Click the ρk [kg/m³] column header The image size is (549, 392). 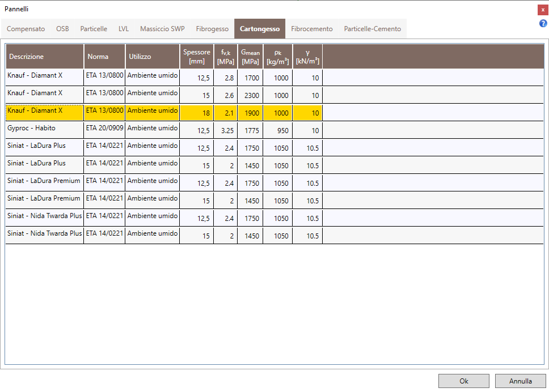click(278, 56)
